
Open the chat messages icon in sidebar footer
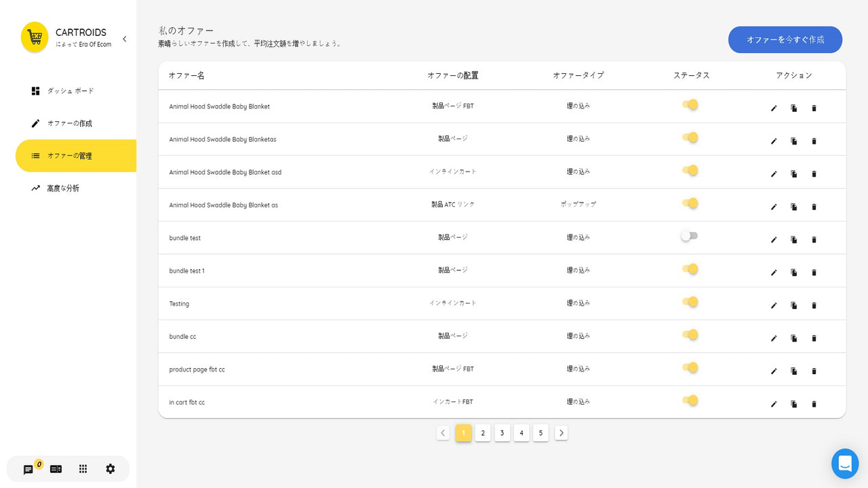click(28, 469)
